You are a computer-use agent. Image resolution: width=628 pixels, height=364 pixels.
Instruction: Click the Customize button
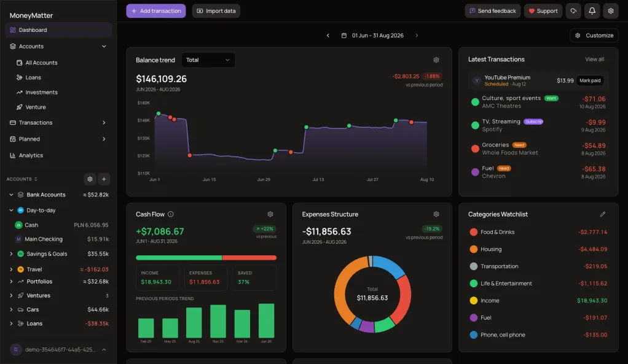[x=594, y=36]
